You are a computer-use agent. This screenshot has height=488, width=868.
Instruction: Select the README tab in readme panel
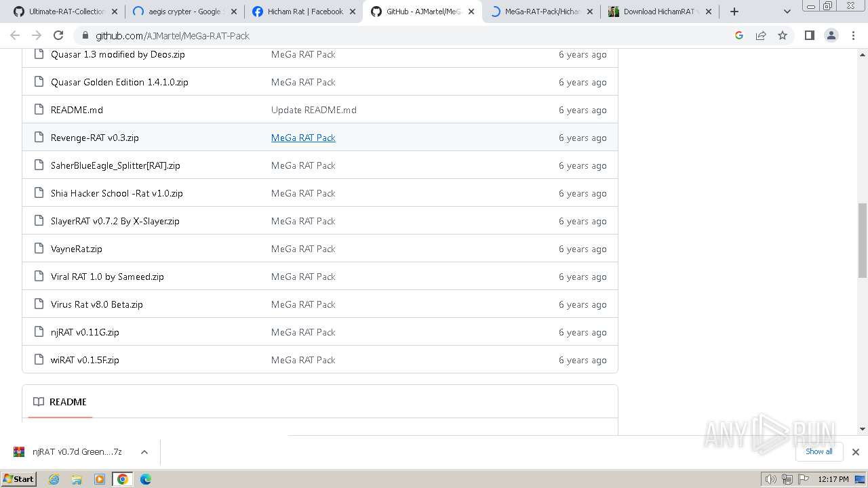(x=60, y=402)
